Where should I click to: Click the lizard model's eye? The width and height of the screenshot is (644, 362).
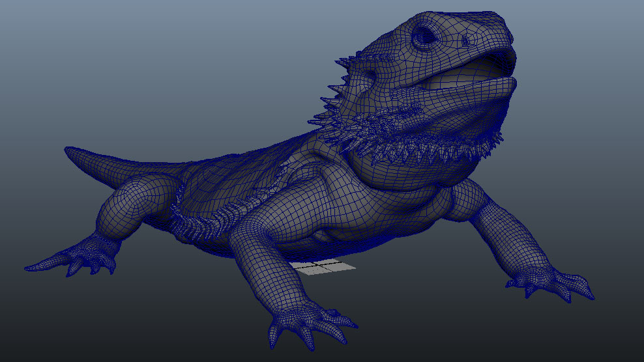tap(424, 37)
